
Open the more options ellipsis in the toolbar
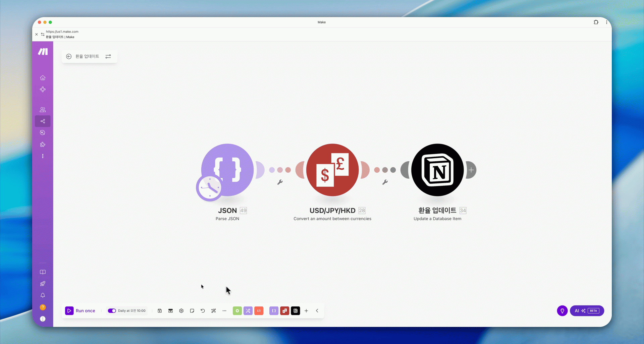point(224,311)
